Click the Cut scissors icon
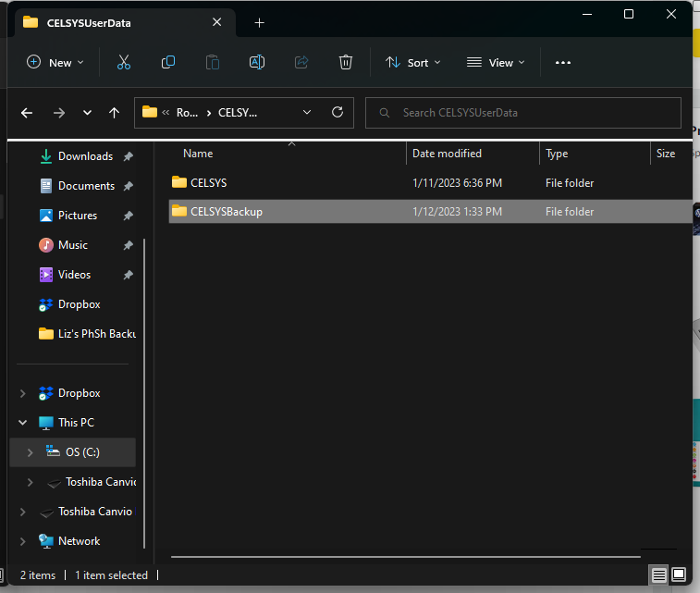Image resolution: width=700 pixels, height=593 pixels. click(x=124, y=62)
